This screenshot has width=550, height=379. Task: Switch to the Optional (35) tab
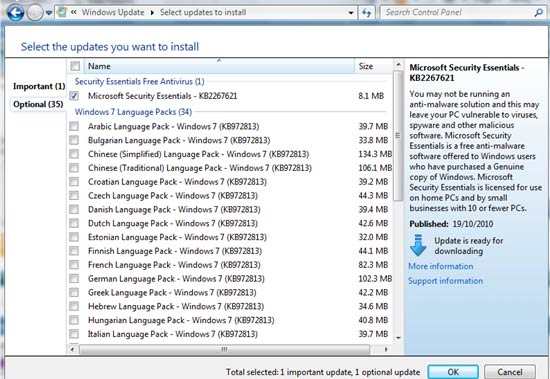(x=38, y=104)
